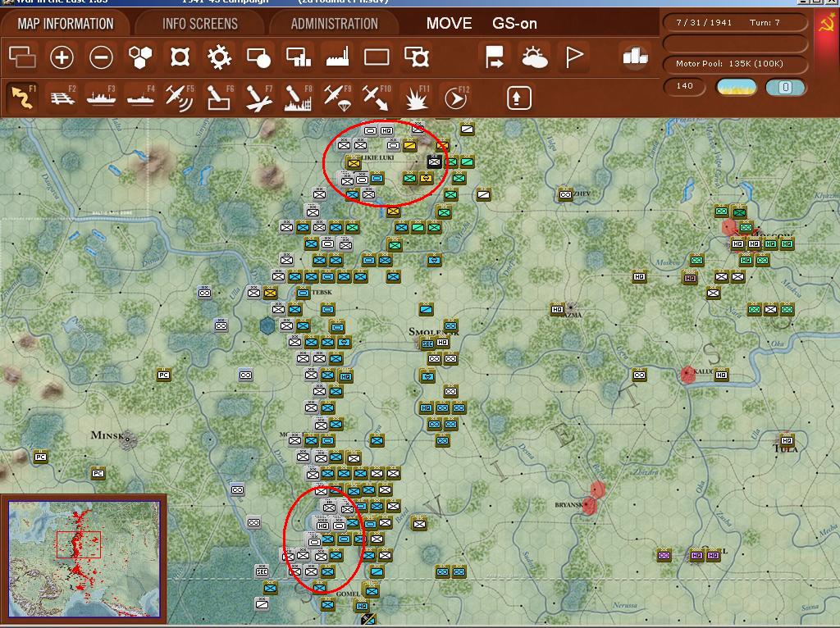Image resolution: width=840 pixels, height=628 pixels.
Task: Toggle the hex grid overlay icon
Action: tap(140, 57)
